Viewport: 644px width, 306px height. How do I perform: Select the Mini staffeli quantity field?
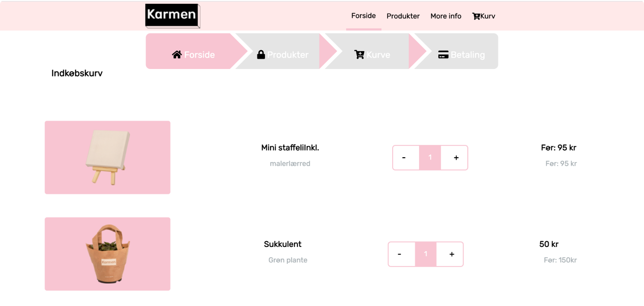click(x=430, y=158)
